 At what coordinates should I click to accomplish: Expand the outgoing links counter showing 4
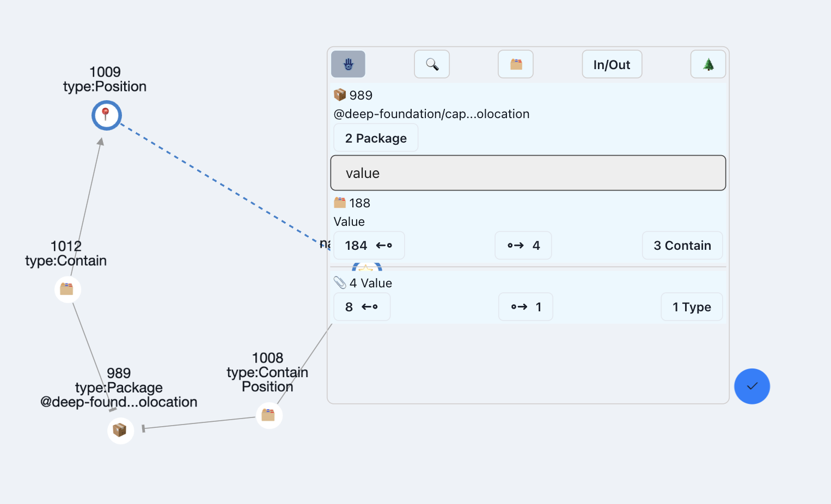[x=523, y=245]
